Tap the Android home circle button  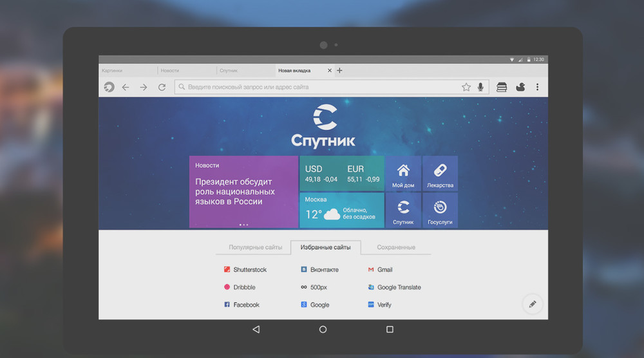click(x=323, y=329)
